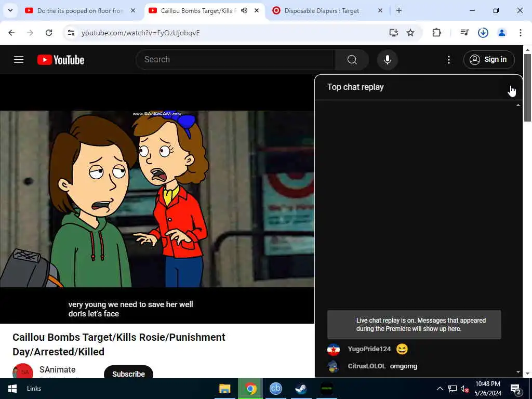
Task: Open Steam from taskbar
Action: [x=301, y=389]
